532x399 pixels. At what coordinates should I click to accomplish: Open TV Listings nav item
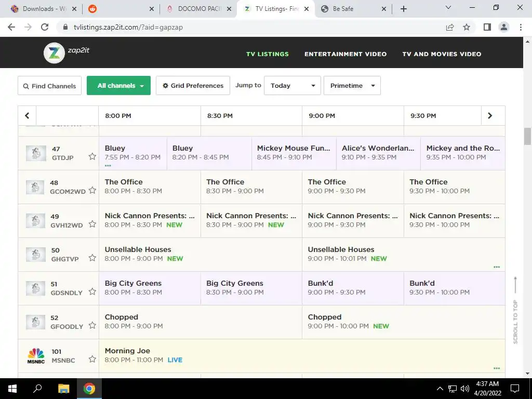tap(268, 54)
